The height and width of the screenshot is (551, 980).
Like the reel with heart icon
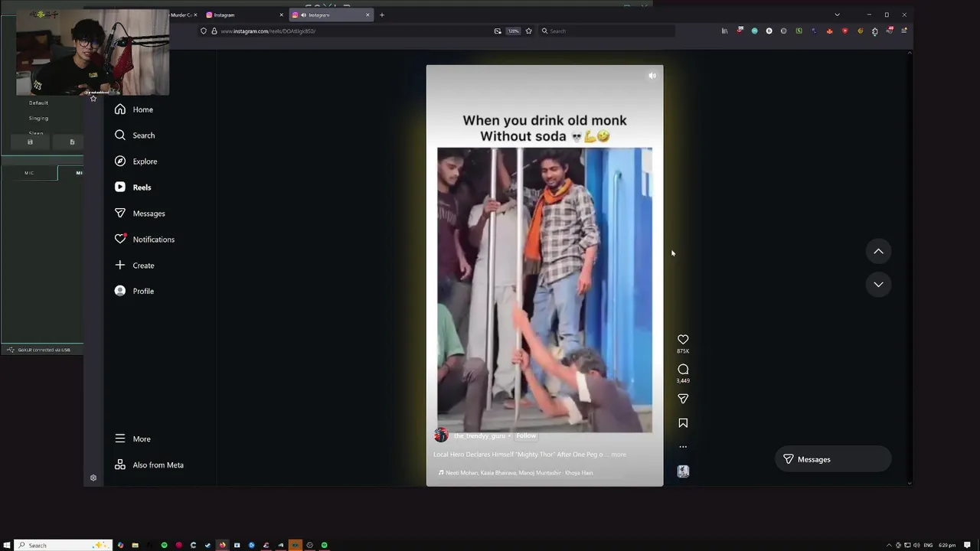coord(683,339)
